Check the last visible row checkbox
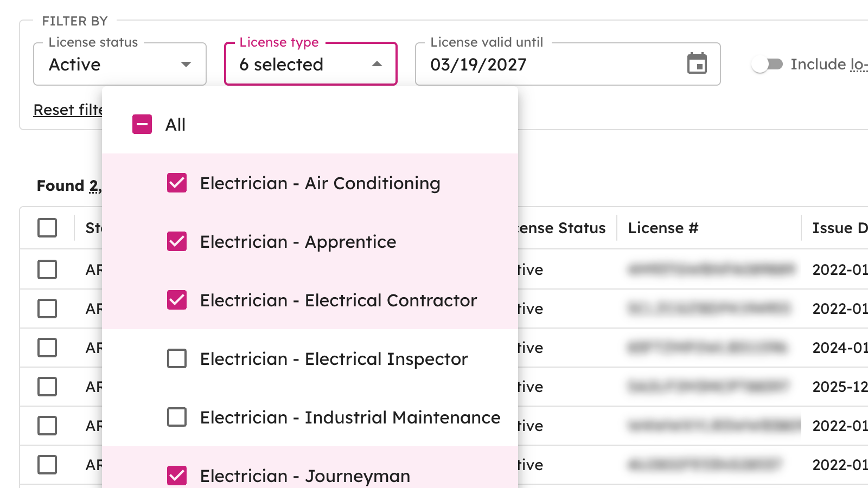Image resolution: width=868 pixels, height=488 pixels. [47, 465]
